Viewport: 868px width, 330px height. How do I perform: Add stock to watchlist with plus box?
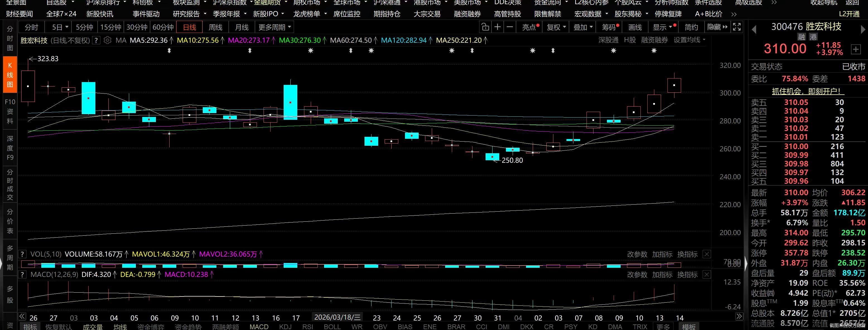tap(856, 49)
